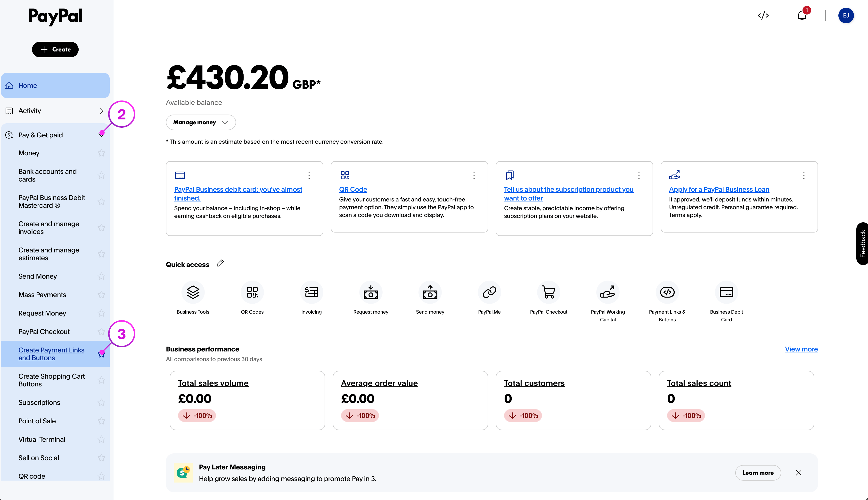Image resolution: width=868 pixels, height=500 pixels.
Task: Open PayPal.Me quick access icon
Action: (489, 292)
